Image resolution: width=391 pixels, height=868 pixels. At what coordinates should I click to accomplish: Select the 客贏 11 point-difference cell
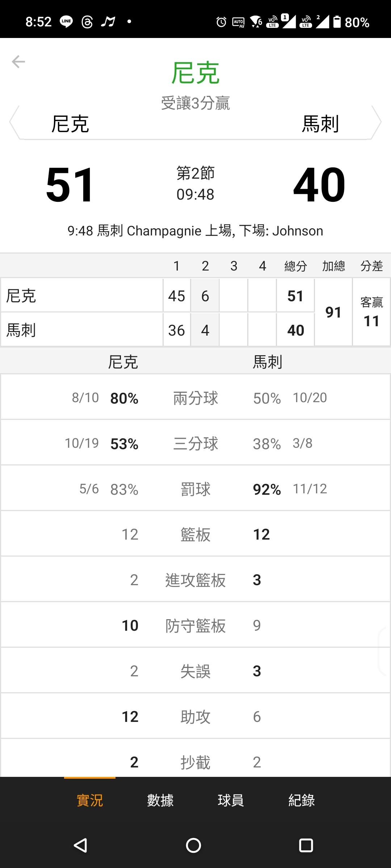pyautogui.click(x=371, y=312)
